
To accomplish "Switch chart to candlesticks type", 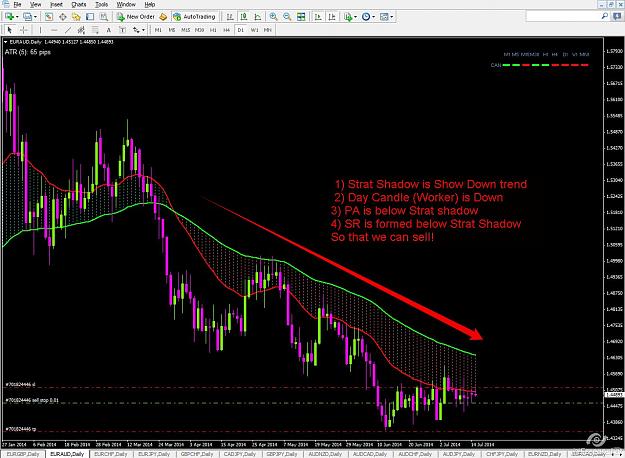I will click(244, 17).
